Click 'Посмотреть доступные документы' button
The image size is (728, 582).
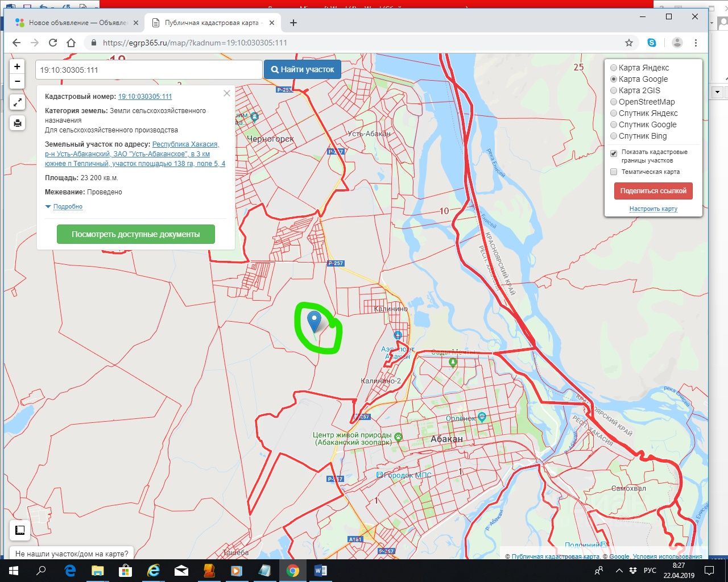(136, 234)
